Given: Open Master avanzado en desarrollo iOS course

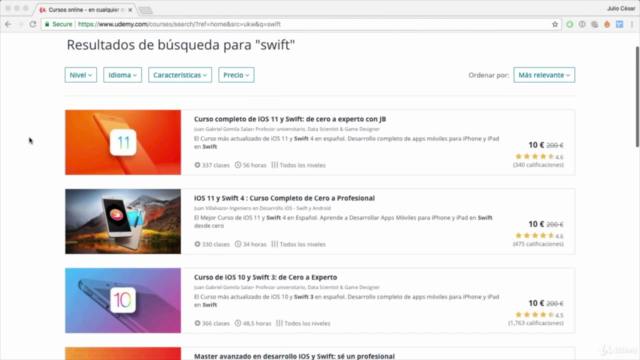Looking at the screenshot, I should [x=294, y=356].
